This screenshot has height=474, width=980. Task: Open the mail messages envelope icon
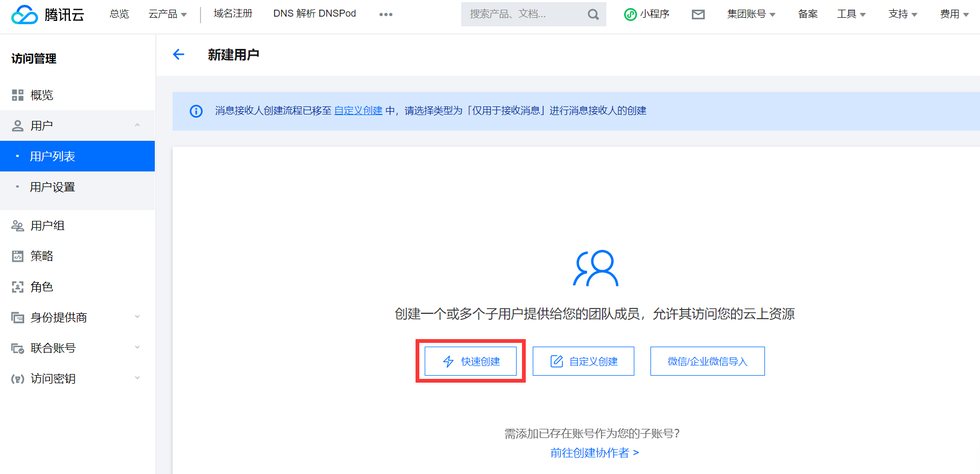coord(698,15)
